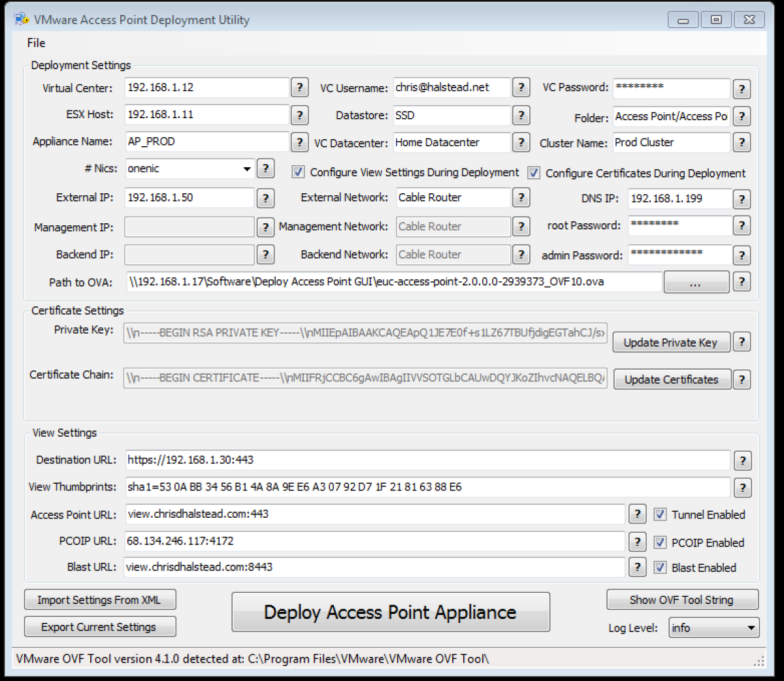The image size is (784, 681).
Task: Click the help icon for Cluster Name
Action: 742,142
